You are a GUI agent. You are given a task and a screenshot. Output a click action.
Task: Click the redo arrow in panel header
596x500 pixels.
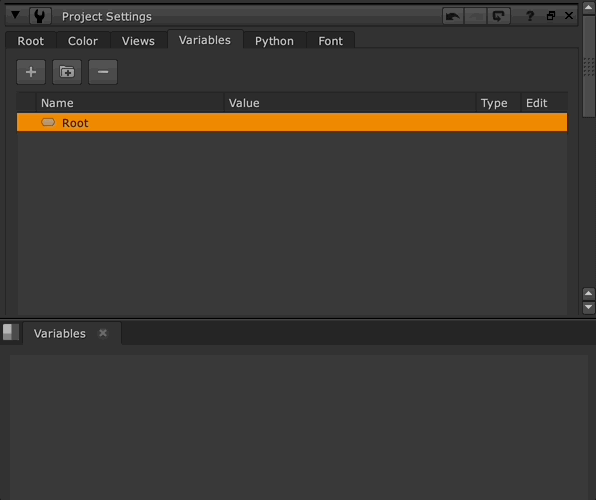[x=475, y=16]
